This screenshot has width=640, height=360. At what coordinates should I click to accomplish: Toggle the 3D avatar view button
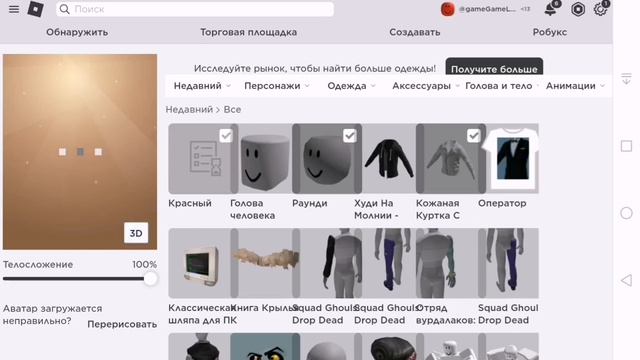[136, 233]
